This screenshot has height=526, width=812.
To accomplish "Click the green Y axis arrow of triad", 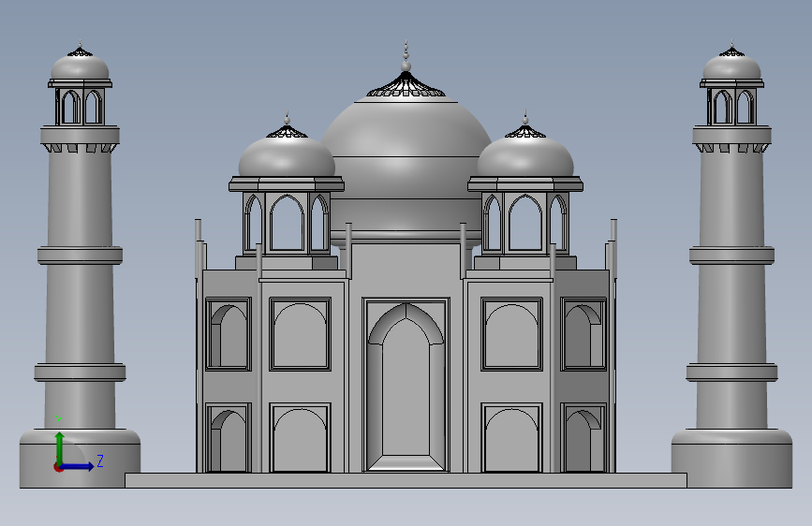I will point(60,447).
